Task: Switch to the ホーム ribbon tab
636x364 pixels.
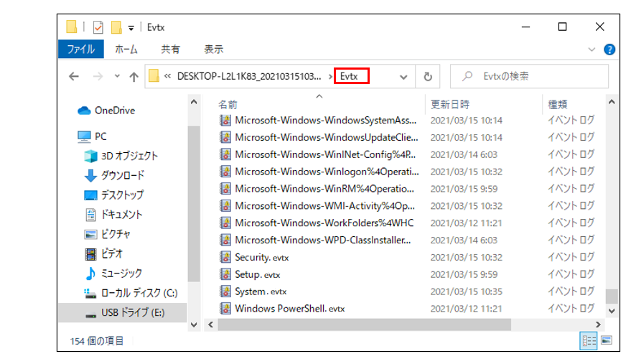Action: [x=126, y=49]
